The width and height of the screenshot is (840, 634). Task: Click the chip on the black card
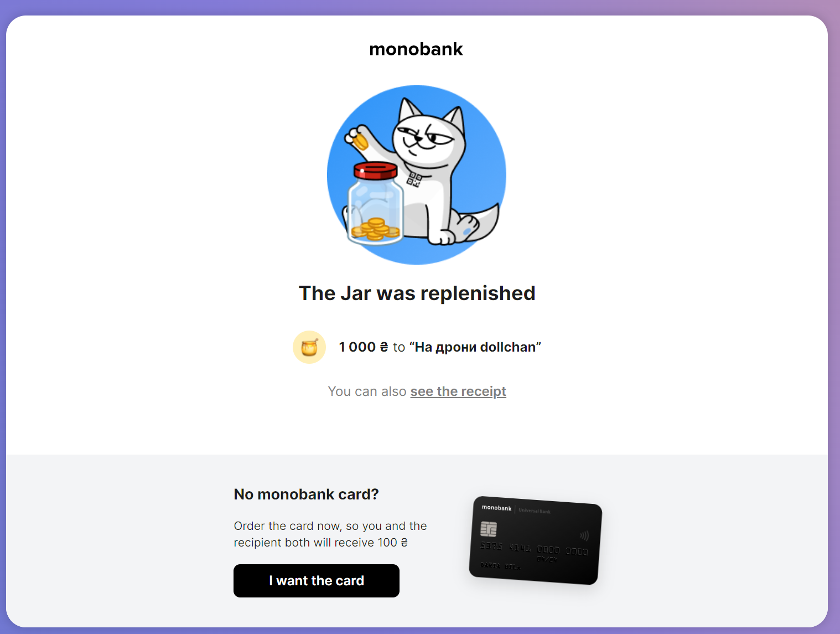(489, 529)
